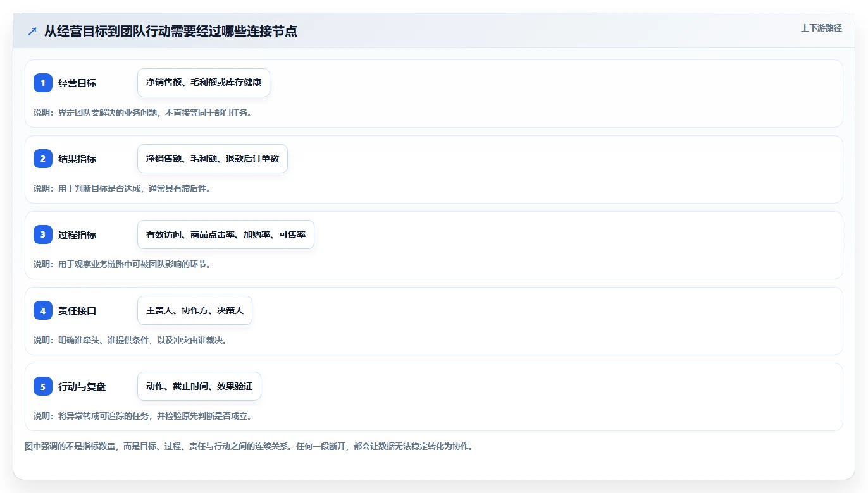The width and height of the screenshot is (868, 493).
Task: Click the 有效访问、商品点击率、加购率、可售率 chip
Action: 226,234
